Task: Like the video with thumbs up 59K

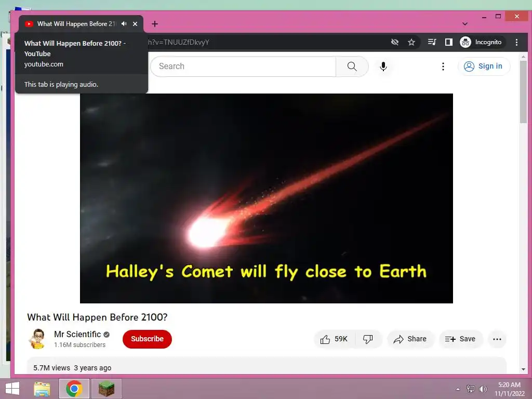Action: tap(334, 339)
